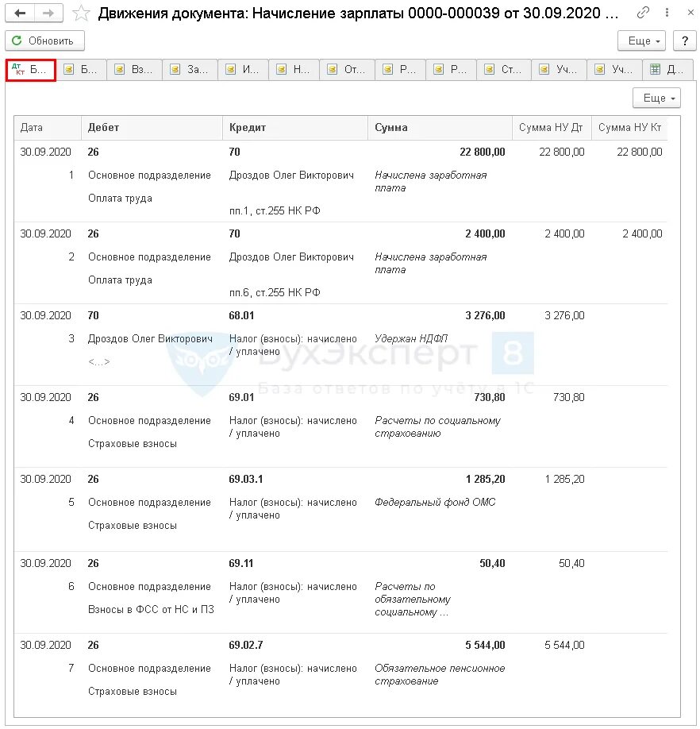Screen dimensions: 700x729
Task: Select the amount 22 800,00 in Сумма column
Action: 483,152
